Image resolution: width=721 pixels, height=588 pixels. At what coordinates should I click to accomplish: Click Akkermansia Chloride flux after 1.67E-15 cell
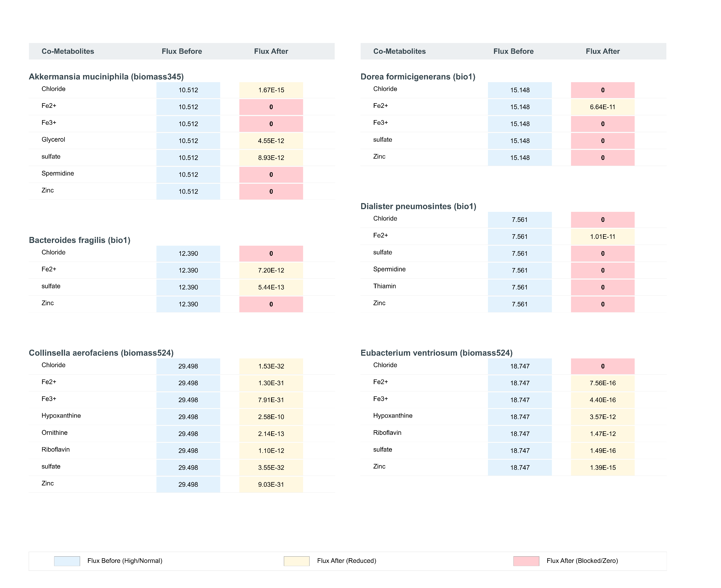pyautogui.click(x=271, y=90)
